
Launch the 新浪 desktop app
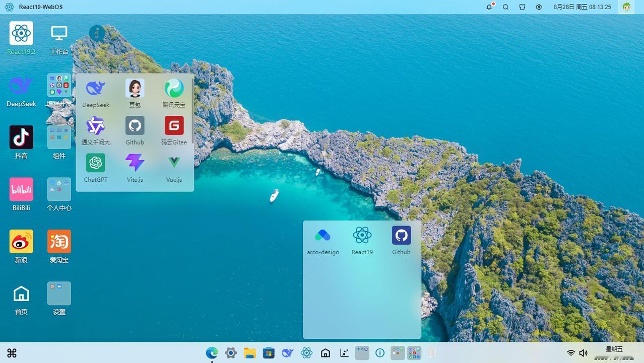[x=21, y=242]
